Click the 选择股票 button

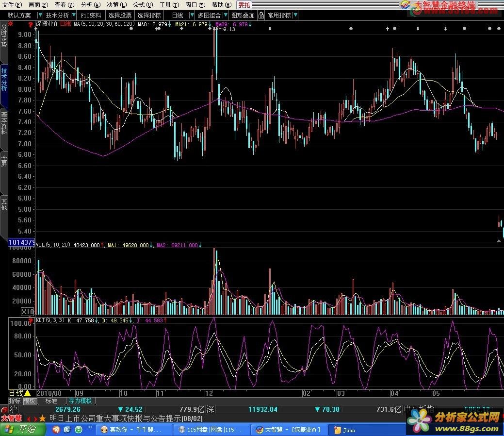120,15
